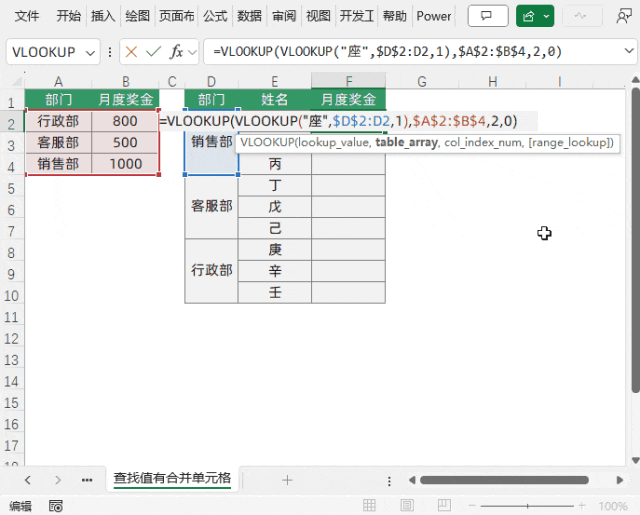Open the 数据 ribbon tab
This screenshot has width=640, height=515.
pyautogui.click(x=250, y=16)
